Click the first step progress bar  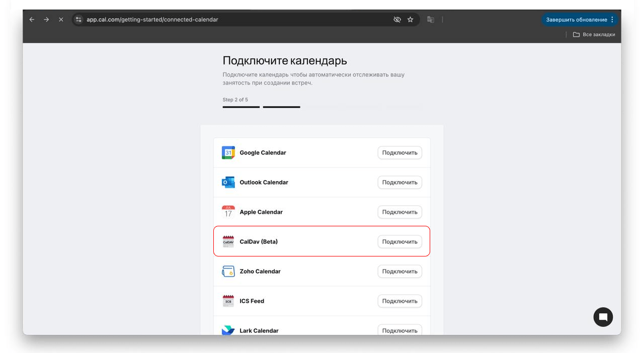(242, 107)
